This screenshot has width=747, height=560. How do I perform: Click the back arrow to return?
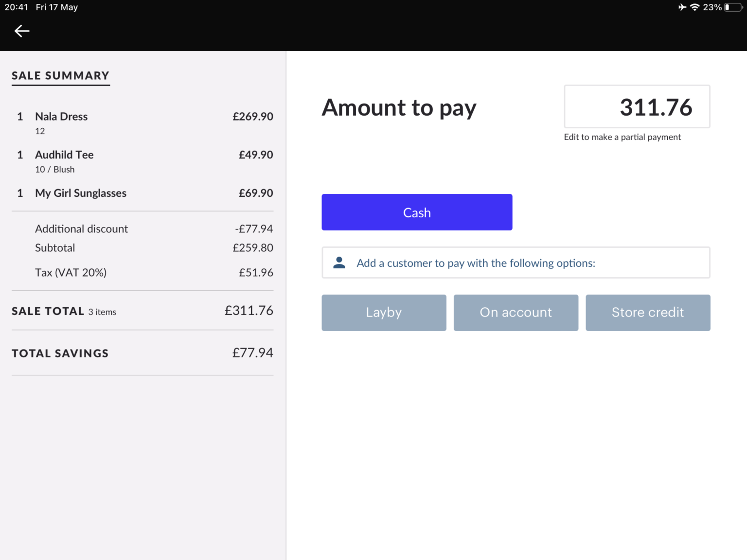pos(21,31)
